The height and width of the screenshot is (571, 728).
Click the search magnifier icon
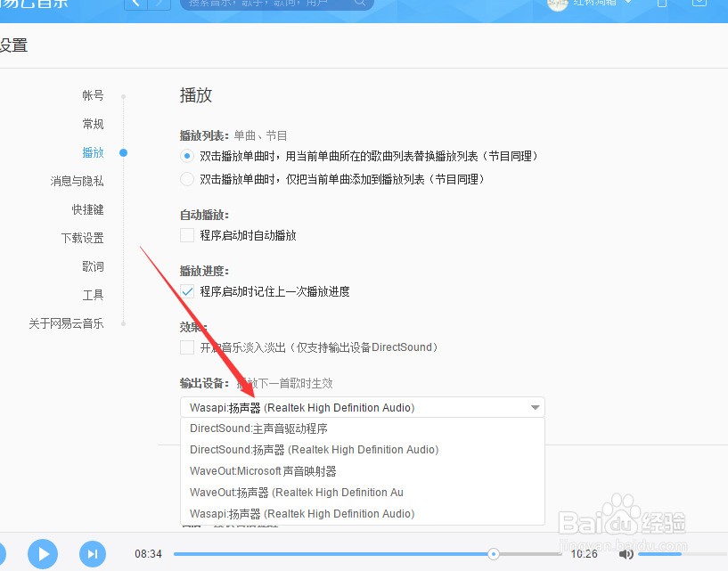(360, 3)
